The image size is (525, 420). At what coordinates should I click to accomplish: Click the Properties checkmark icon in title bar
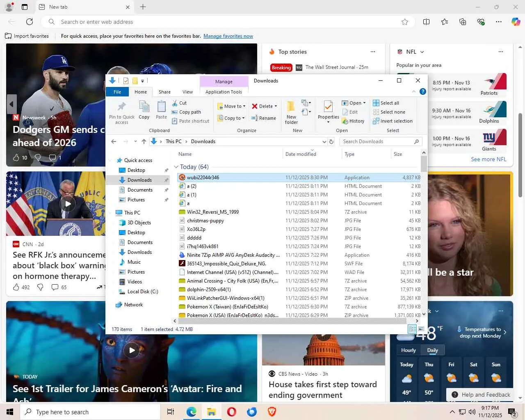[x=126, y=81]
